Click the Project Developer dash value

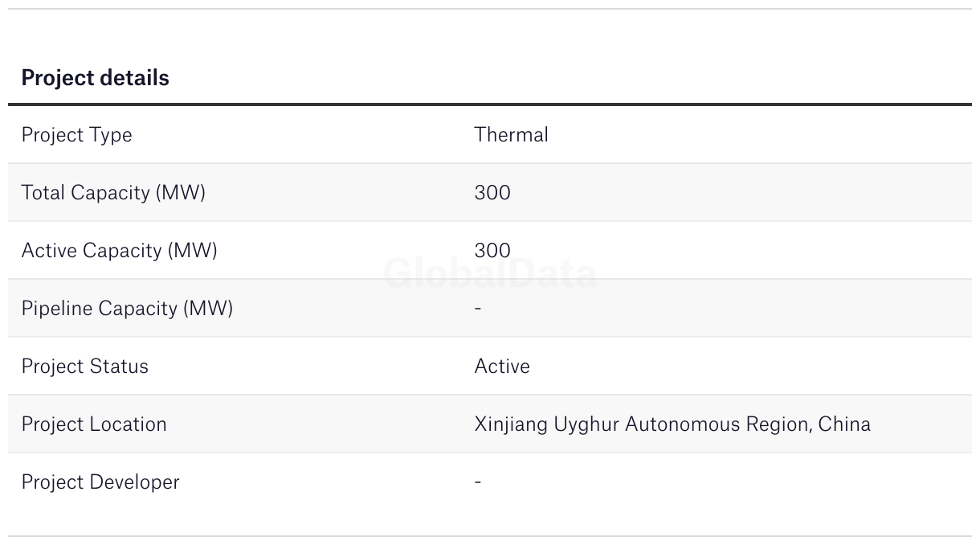478,481
